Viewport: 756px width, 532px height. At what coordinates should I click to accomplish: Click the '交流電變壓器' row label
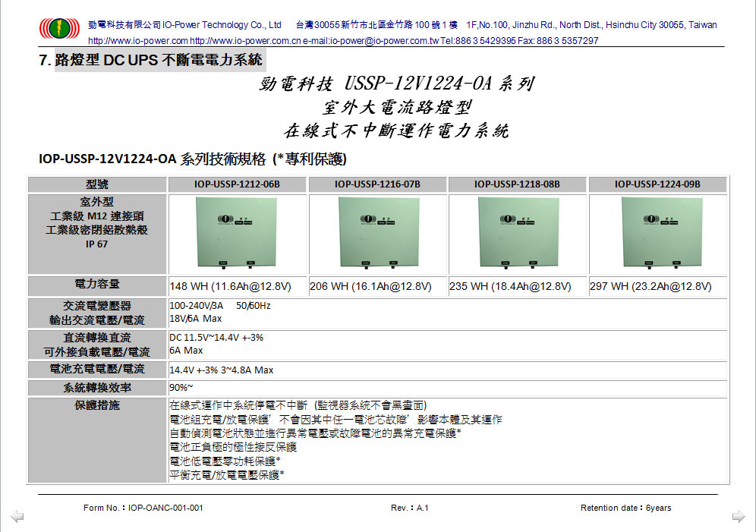click(97, 306)
